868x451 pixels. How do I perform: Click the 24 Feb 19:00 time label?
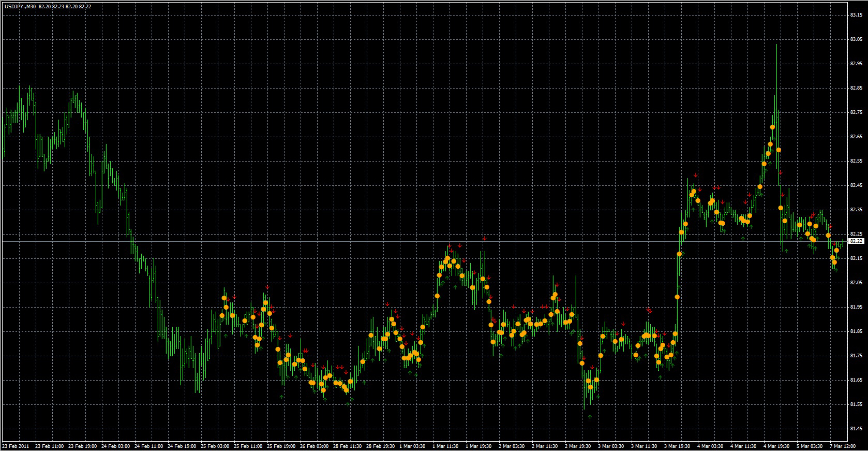(182, 446)
